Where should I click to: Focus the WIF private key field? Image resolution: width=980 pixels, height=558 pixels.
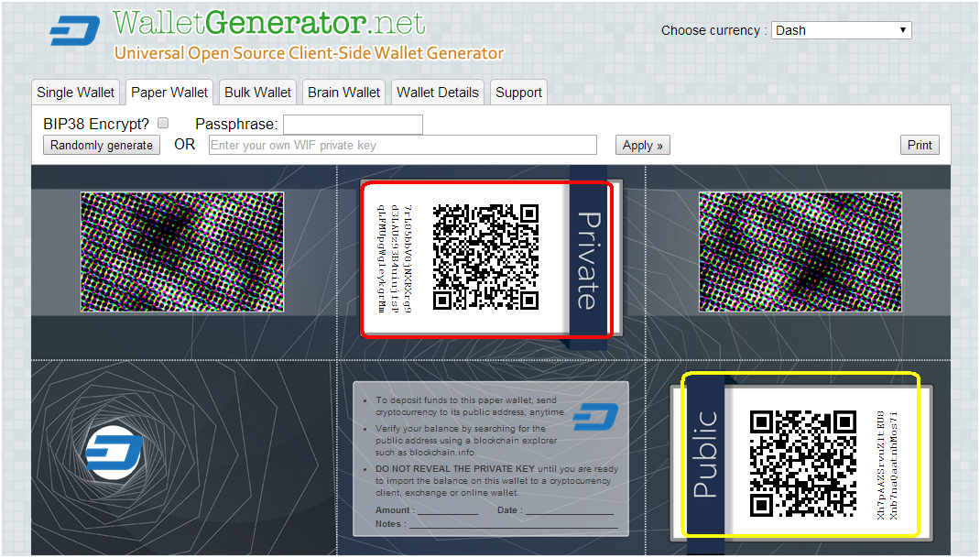click(x=402, y=145)
